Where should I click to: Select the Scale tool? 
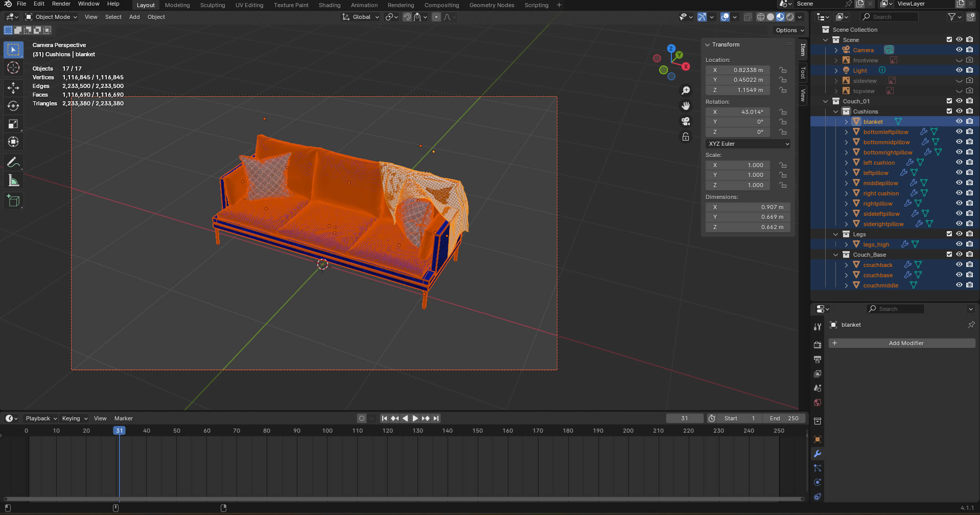[13, 124]
